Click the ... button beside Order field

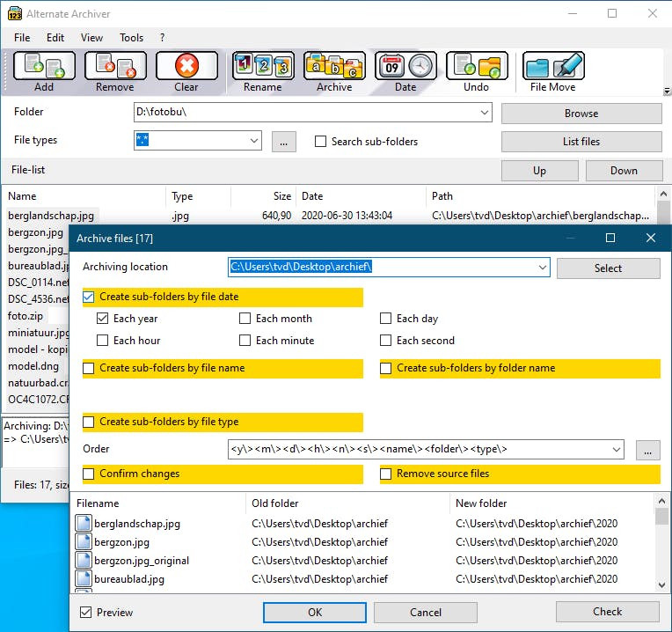coord(647,450)
